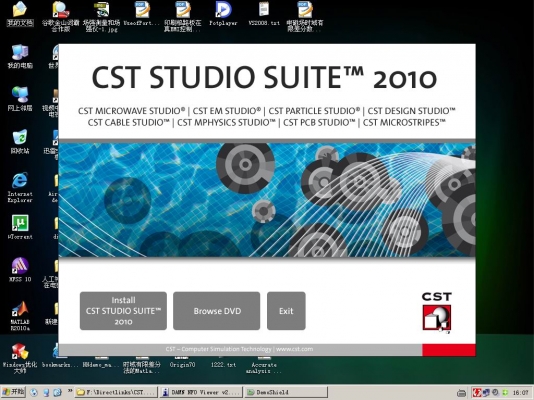534x400 pixels.
Task: Open My Computer desktop icon
Action: click(x=20, y=57)
